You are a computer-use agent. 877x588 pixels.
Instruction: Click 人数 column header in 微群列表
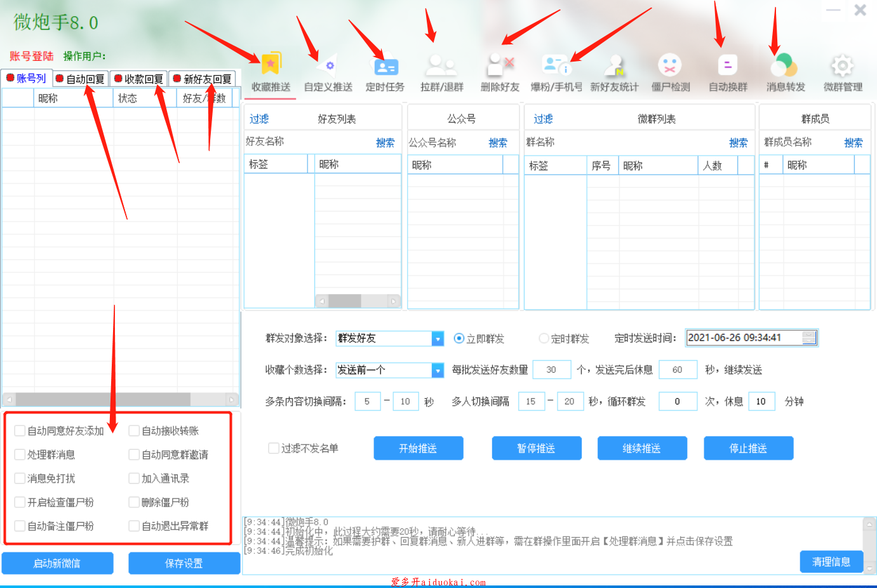tap(718, 165)
